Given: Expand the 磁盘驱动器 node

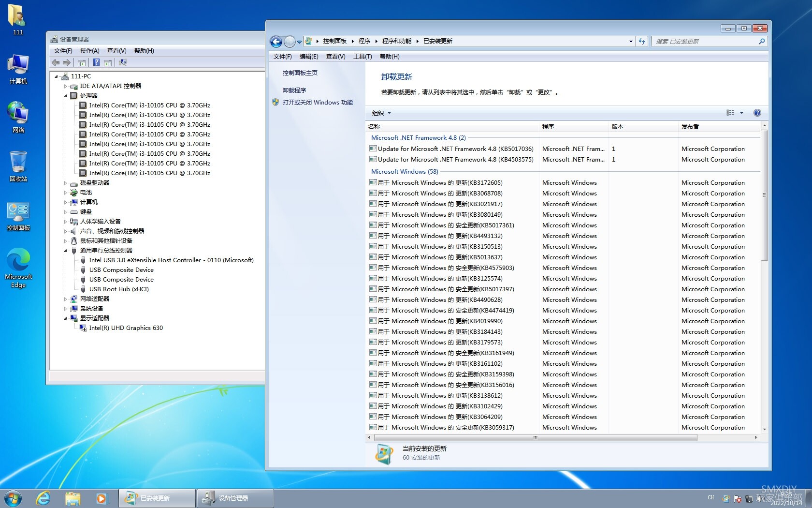Looking at the screenshot, I should 65,183.
